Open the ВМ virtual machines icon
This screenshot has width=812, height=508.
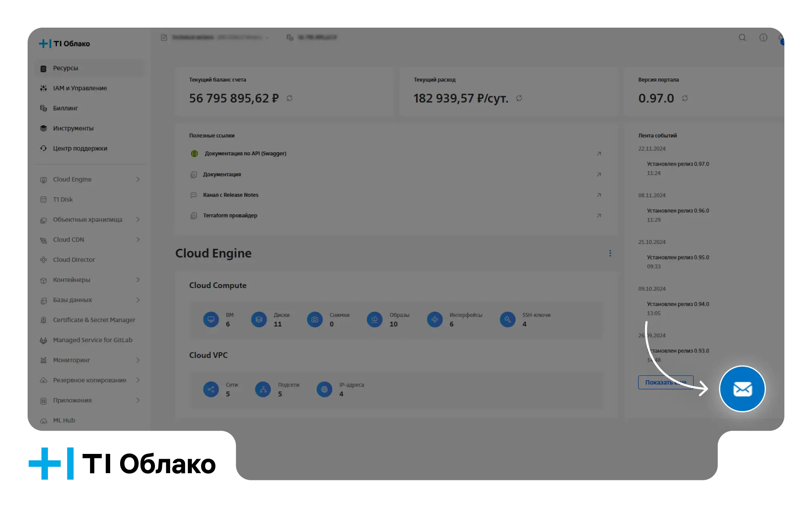211,320
